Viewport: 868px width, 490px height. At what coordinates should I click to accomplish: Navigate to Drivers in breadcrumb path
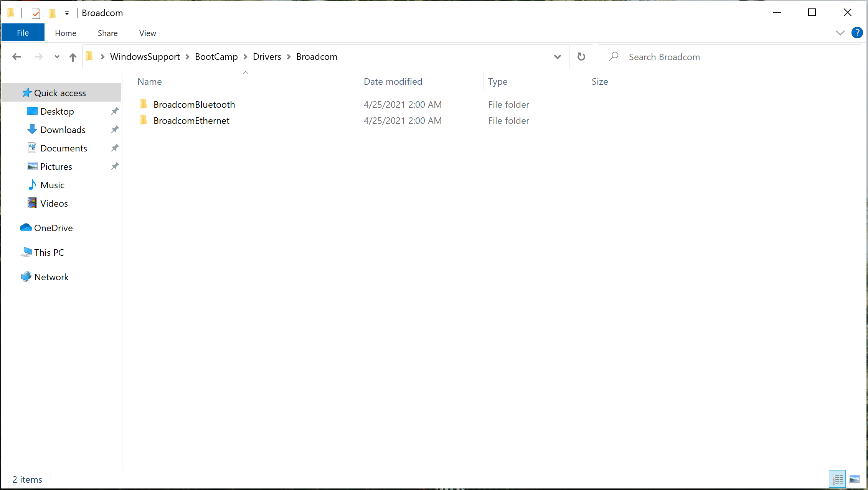(x=267, y=57)
